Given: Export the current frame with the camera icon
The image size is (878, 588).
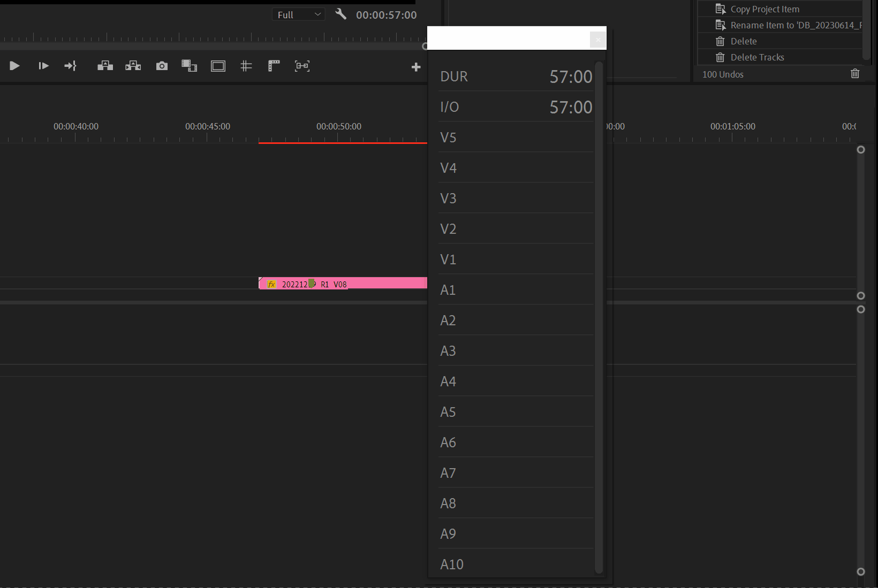Looking at the screenshot, I should (162, 66).
